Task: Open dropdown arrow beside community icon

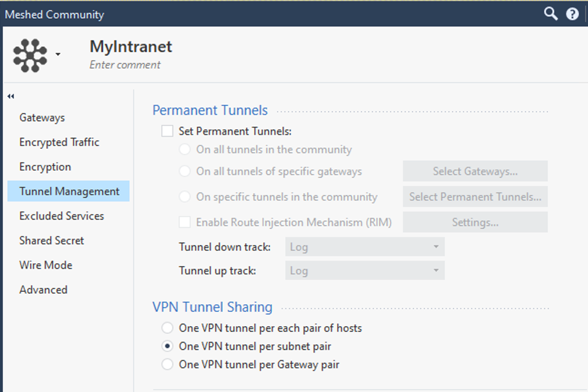Action: pos(58,55)
